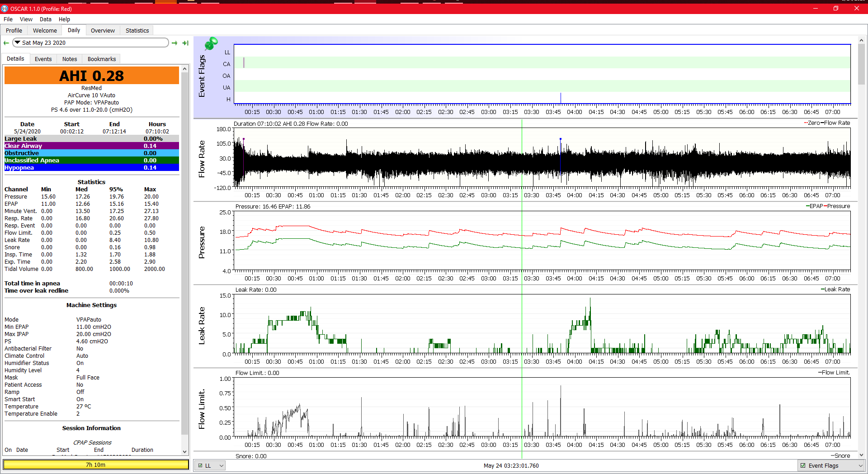The height and width of the screenshot is (474, 868).
Task: Click the graph area vertical scrollbar thumb
Action: click(861, 64)
